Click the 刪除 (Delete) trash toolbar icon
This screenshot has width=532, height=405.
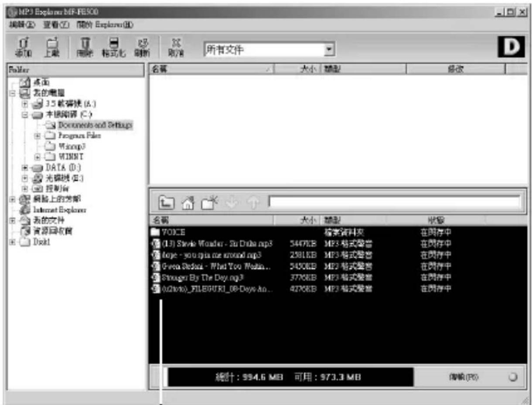pyautogui.click(x=85, y=47)
